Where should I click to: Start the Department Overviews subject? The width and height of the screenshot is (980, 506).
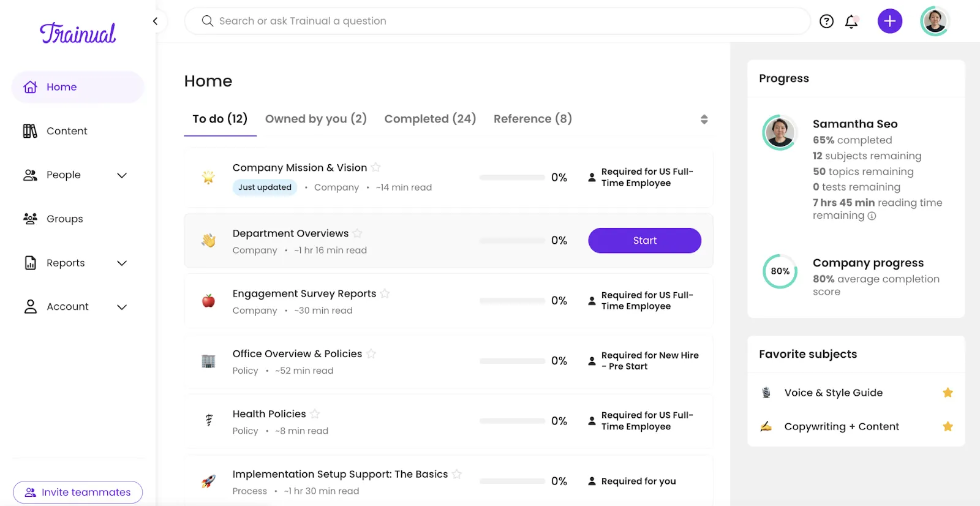pyautogui.click(x=644, y=241)
